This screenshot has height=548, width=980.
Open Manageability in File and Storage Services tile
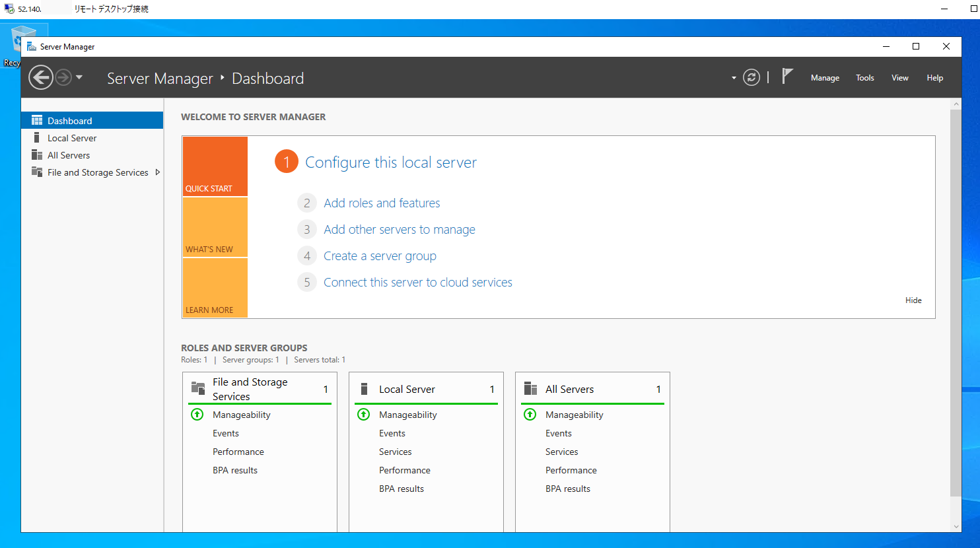[x=242, y=415]
